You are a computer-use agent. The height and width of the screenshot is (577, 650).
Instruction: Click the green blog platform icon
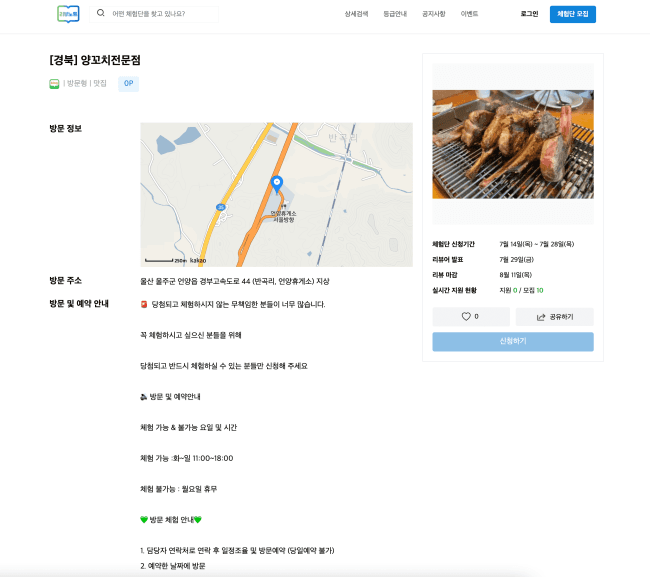coord(54,84)
